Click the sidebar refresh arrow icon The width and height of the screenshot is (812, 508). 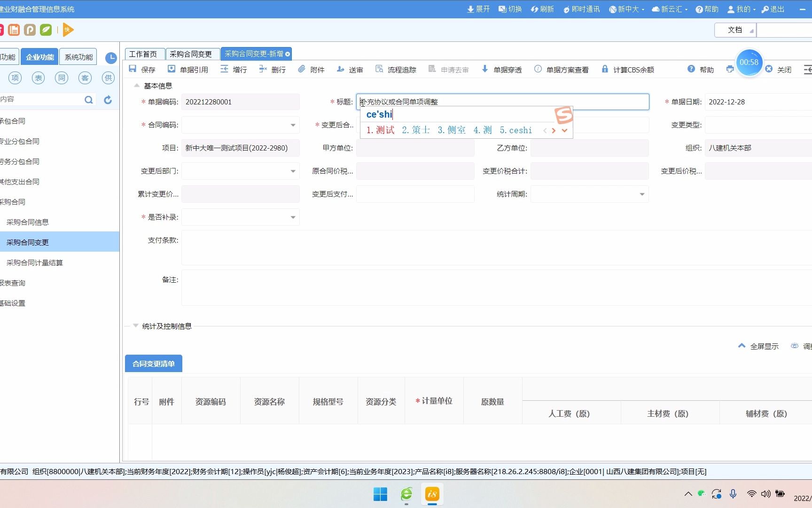[x=108, y=100]
